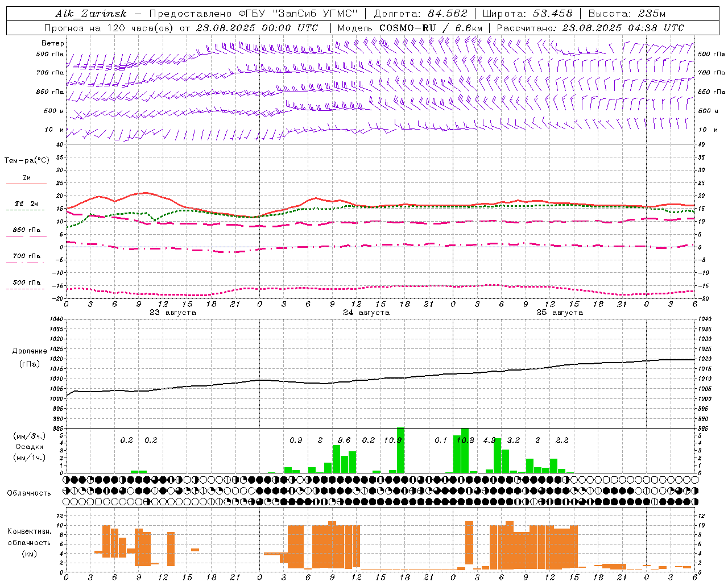Image resolution: width=728 pixels, height=582 pixels.
Task: Select the text 'Предоставлено ФГБУ "ЗапСиб УГМС"'
Action: (253, 14)
